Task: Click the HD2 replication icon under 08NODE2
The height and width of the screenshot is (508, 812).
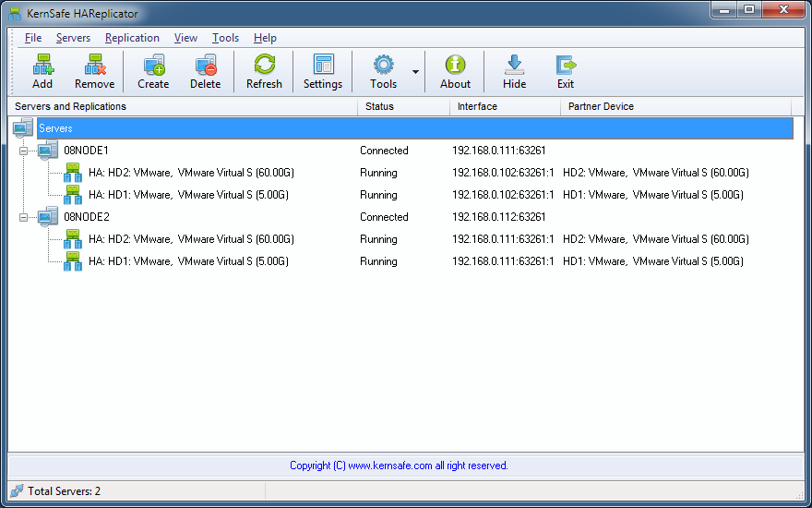Action: 73,239
